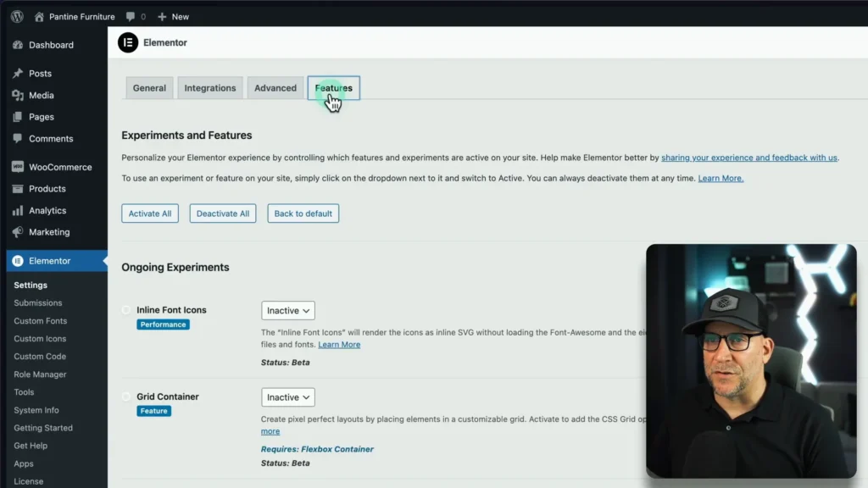Viewport: 868px width, 488px height.
Task: Click Learn More link after deactivate sentence
Action: pos(721,178)
